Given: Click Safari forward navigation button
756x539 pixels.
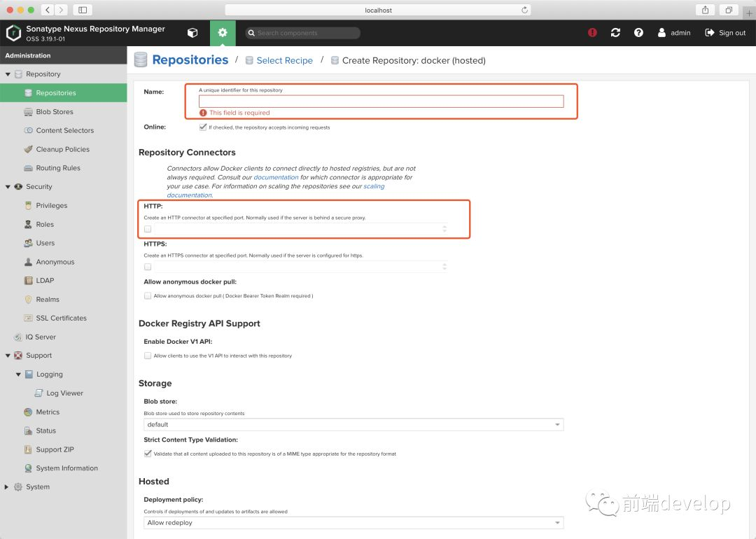Looking at the screenshot, I should [x=61, y=10].
